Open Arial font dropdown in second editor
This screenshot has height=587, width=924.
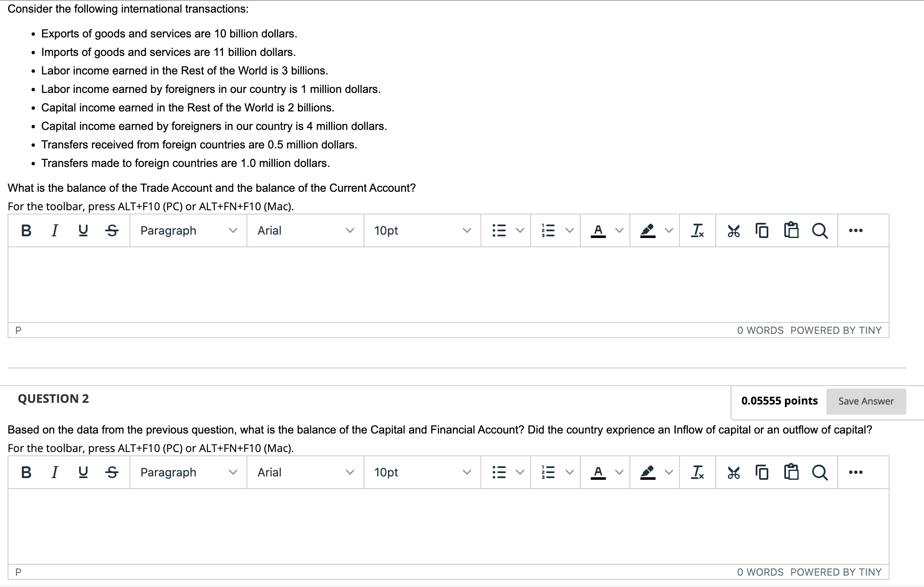coord(305,472)
